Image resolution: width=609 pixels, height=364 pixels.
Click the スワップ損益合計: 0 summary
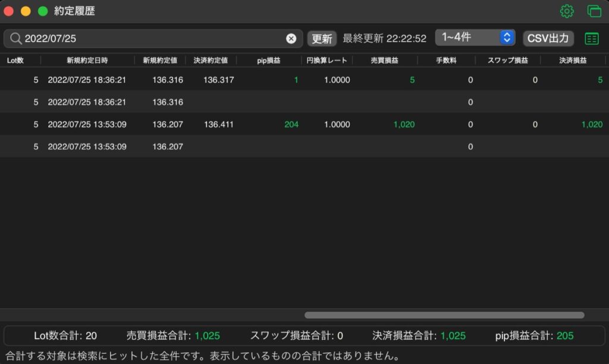[296, 335]
